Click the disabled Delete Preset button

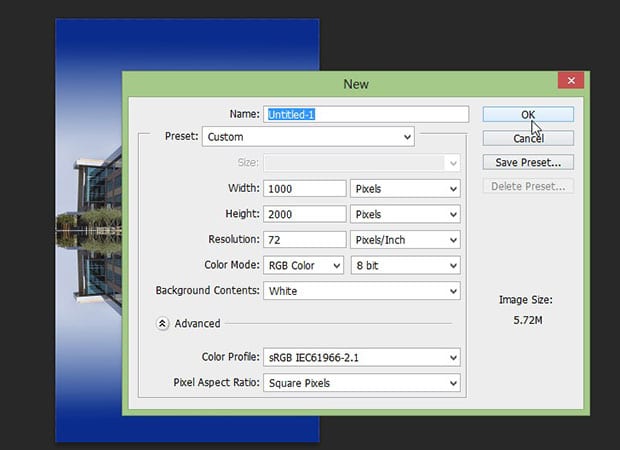tap(528, 186)
